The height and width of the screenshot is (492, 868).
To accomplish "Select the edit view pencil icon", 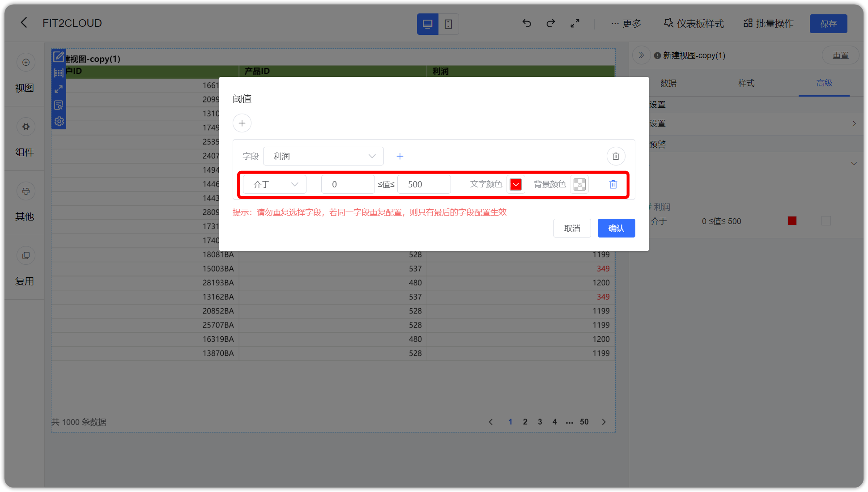I will (59, 56).
